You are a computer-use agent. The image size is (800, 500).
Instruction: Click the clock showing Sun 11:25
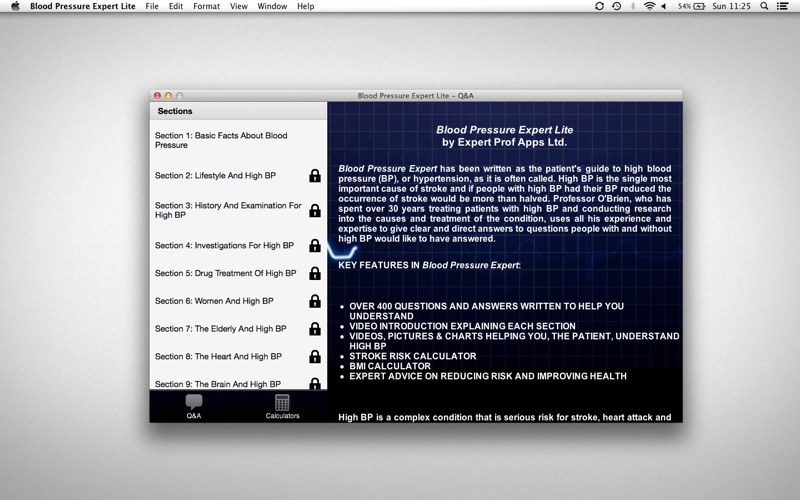[x=731, y=6]
